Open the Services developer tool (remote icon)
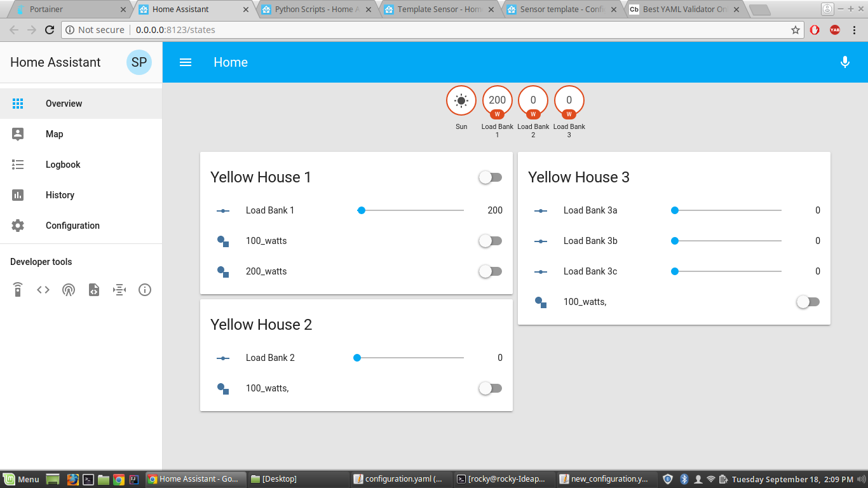868x488 pixels. click(x=18, y=290)
